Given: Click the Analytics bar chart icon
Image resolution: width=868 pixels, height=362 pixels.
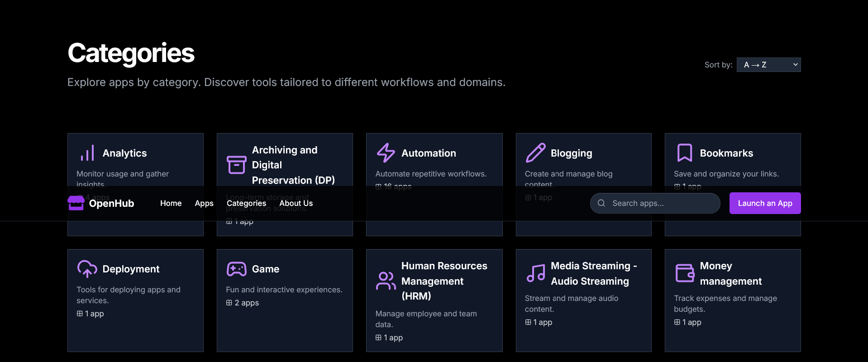Looking at the screenshot, I should (87, 153).
